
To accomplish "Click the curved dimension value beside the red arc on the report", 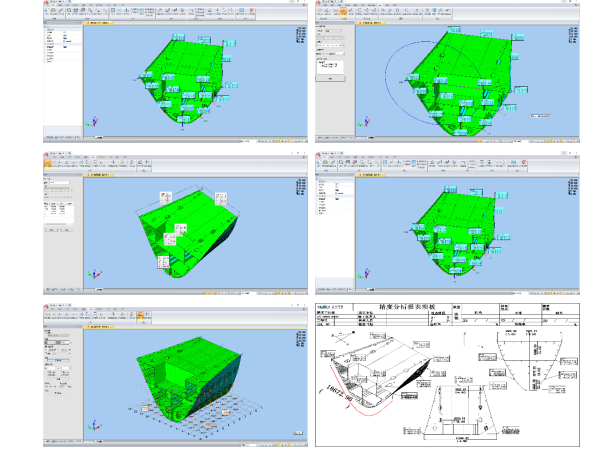I will click(339, 393).
